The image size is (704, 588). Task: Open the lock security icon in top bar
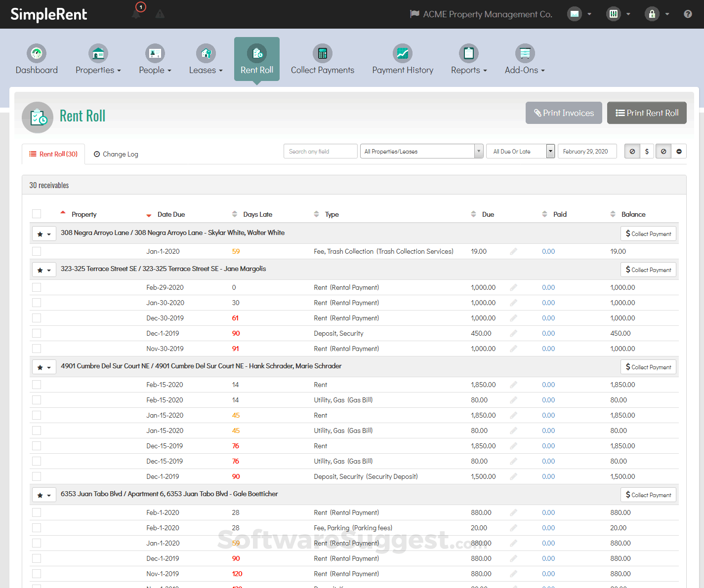coord(652,14)
